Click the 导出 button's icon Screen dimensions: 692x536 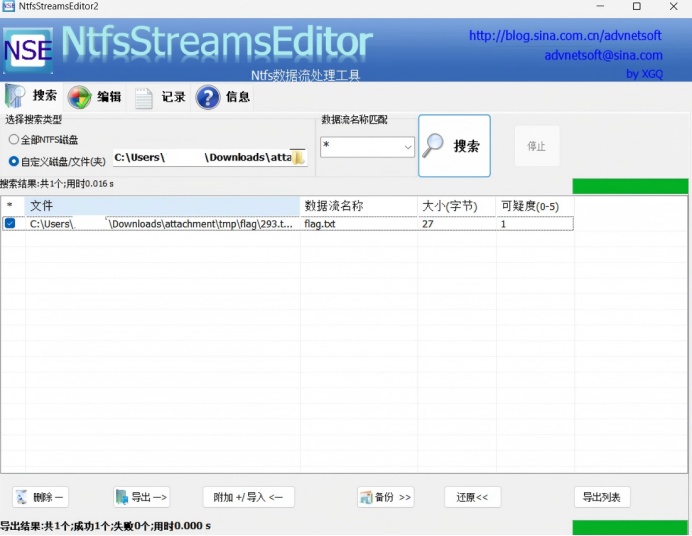(x=122, y=498)
